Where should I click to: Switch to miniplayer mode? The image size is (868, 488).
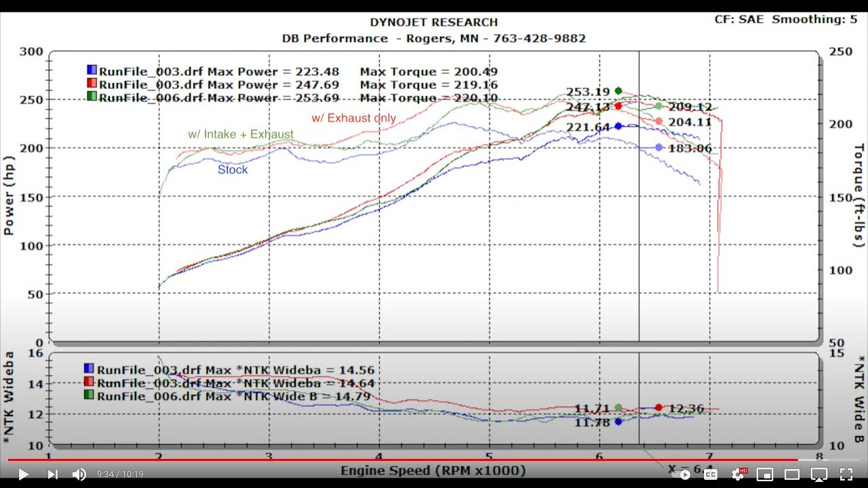765,474
